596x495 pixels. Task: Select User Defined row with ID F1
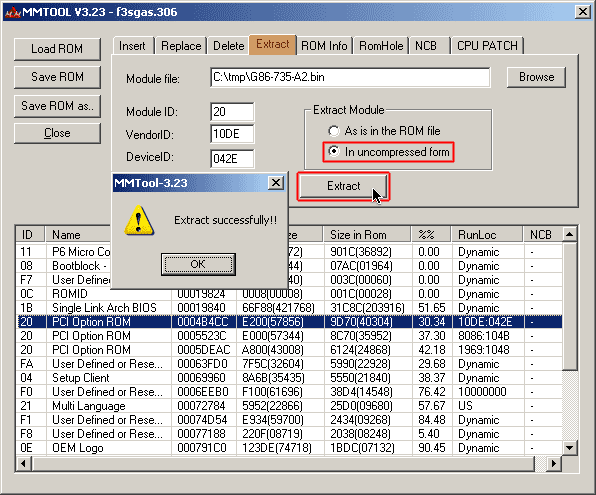[289, 420]
